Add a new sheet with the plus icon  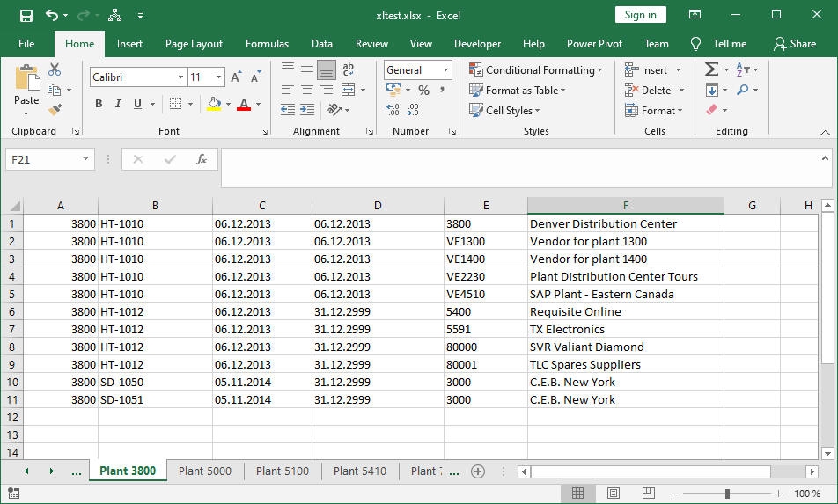478,471
